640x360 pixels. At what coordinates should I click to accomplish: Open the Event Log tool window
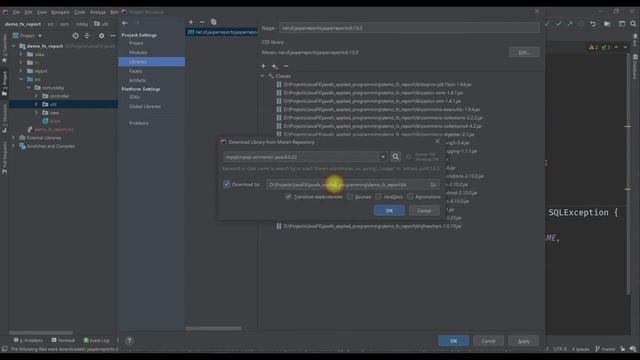point(96,340)
